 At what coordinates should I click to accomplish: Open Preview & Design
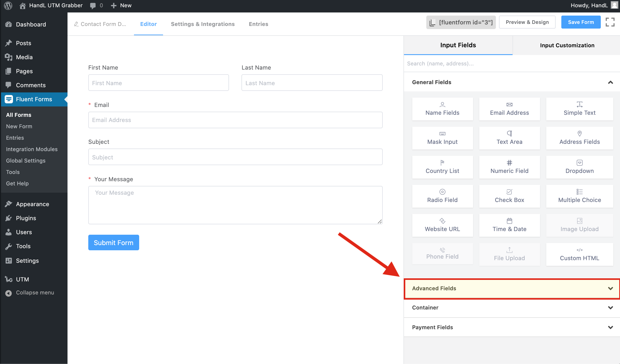(x=527, y=22)
